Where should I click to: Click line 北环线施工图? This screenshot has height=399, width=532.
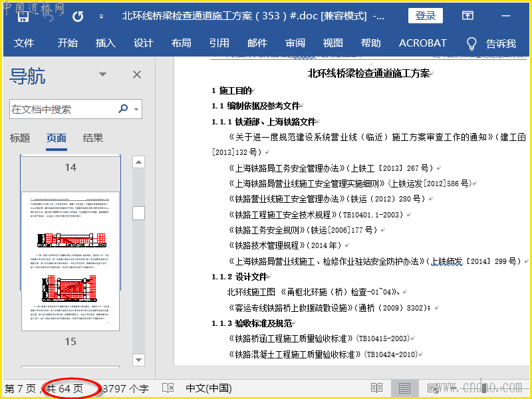pos(314,292)
